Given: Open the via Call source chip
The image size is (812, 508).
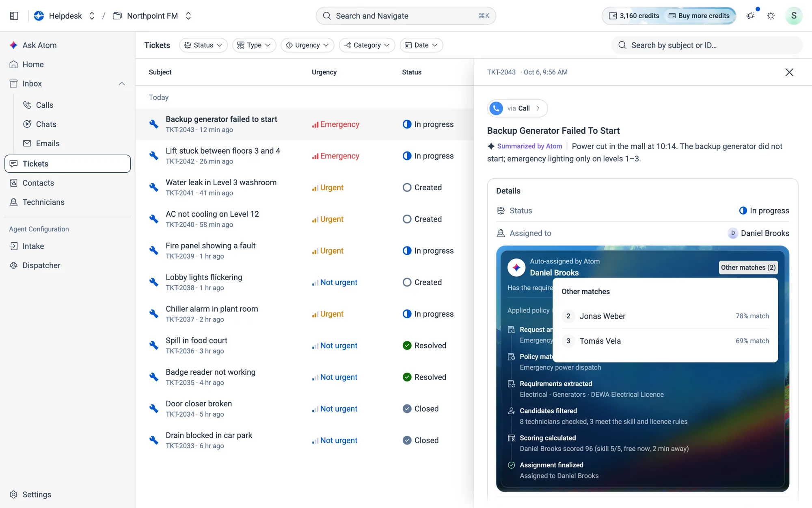Looking at the screenshot, I should (x=517, y=108).
